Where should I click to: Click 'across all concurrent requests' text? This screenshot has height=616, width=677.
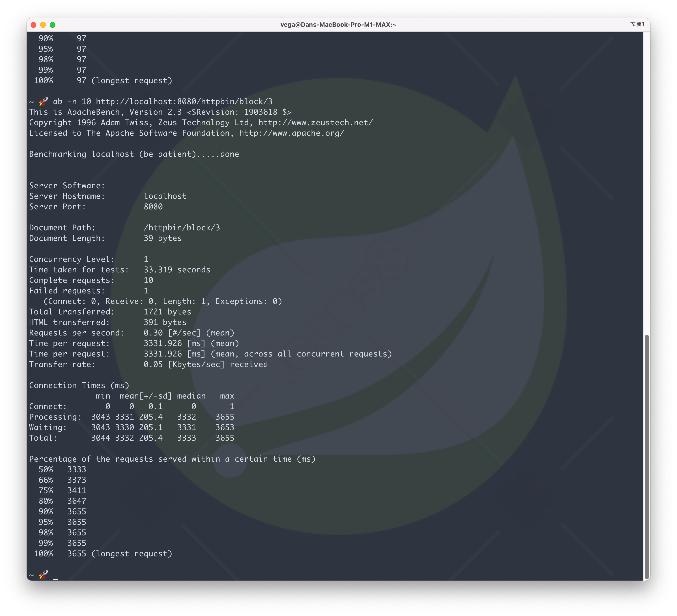click(315, 354)
